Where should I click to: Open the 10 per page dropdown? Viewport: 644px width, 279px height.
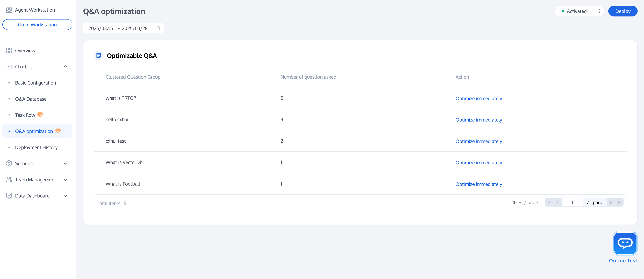pos(516,203)
